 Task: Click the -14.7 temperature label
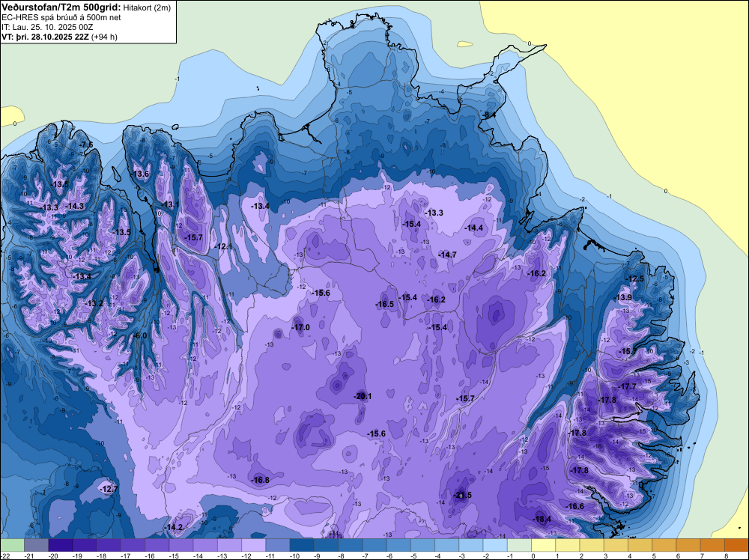[448, 255]
